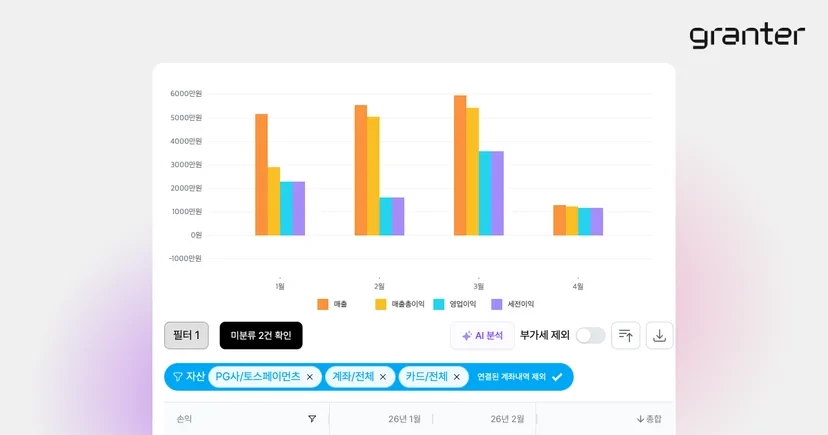The image size is (828, 435).
Task: Toggle the 부가세 제외 switch
Action: pos(590,335)
